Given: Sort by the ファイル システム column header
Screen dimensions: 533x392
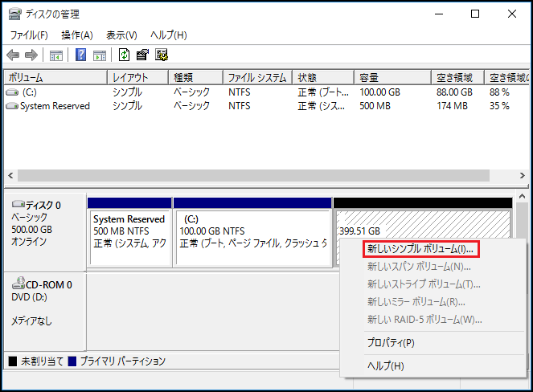Looking at the screenshot, I should click(258, 78).
